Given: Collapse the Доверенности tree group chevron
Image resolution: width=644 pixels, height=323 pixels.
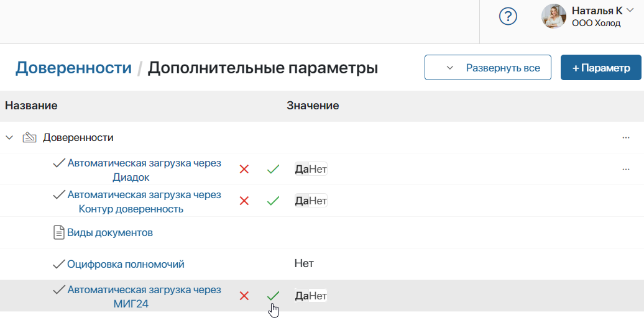Looking at the screenshot, I should (9, 137).
